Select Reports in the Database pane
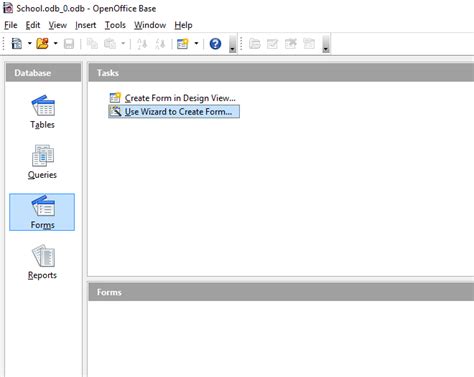This screenshot has width=474, height=377. point(42,262)
